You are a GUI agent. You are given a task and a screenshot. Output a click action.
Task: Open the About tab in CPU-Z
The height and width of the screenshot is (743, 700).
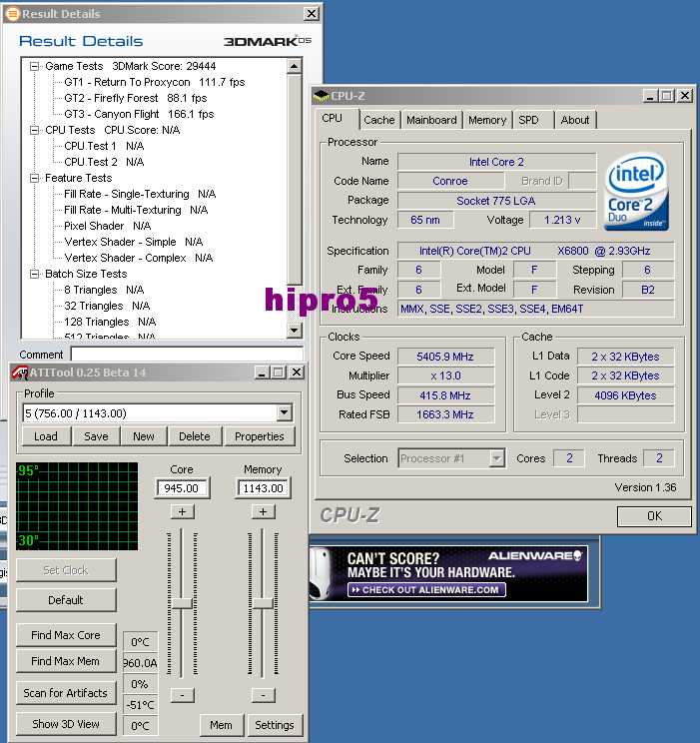[575, 120]
